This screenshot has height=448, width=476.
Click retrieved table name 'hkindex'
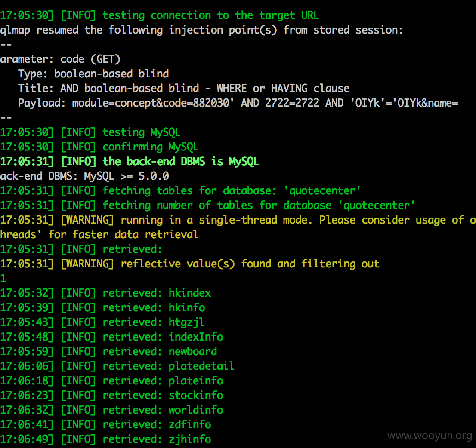pos(190,293)
